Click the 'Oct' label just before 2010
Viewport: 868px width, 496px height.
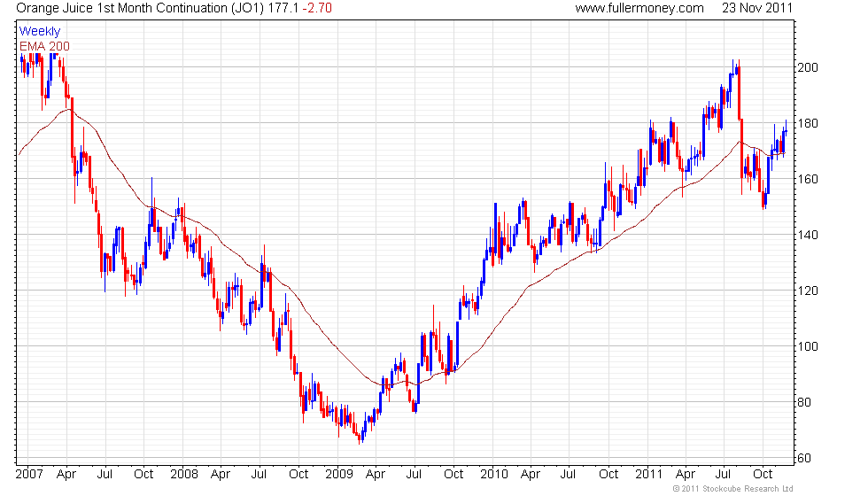[x=453, y=475]
